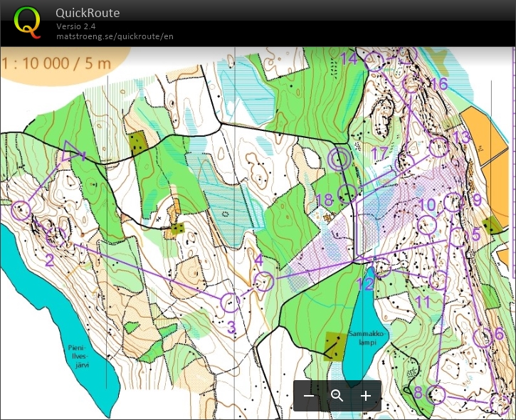Select control circle 2 on the map
Screen dimensions: 516x420
56,236
